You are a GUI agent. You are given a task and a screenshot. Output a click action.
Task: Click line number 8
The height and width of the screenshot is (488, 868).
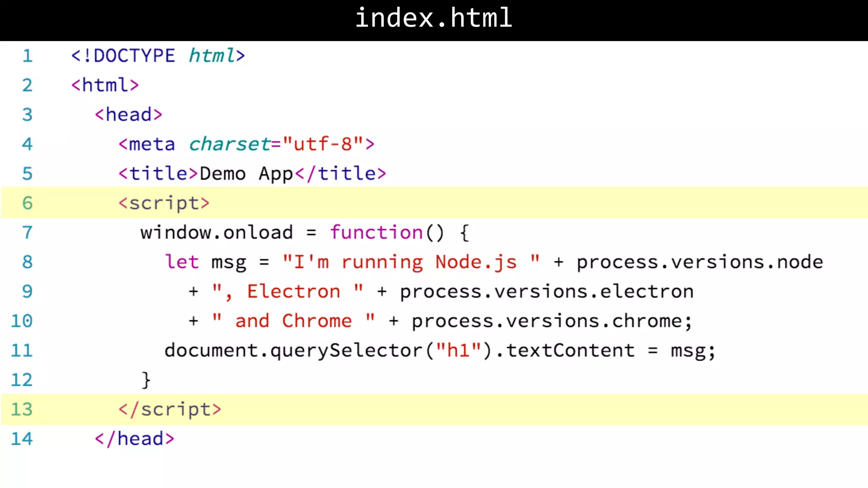coord(28,262)
